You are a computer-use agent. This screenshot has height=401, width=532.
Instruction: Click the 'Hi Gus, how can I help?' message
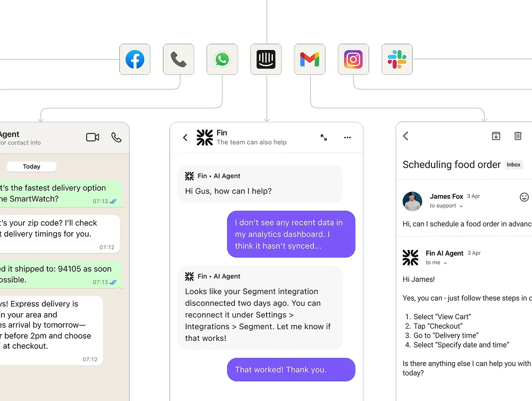[260, 184]
